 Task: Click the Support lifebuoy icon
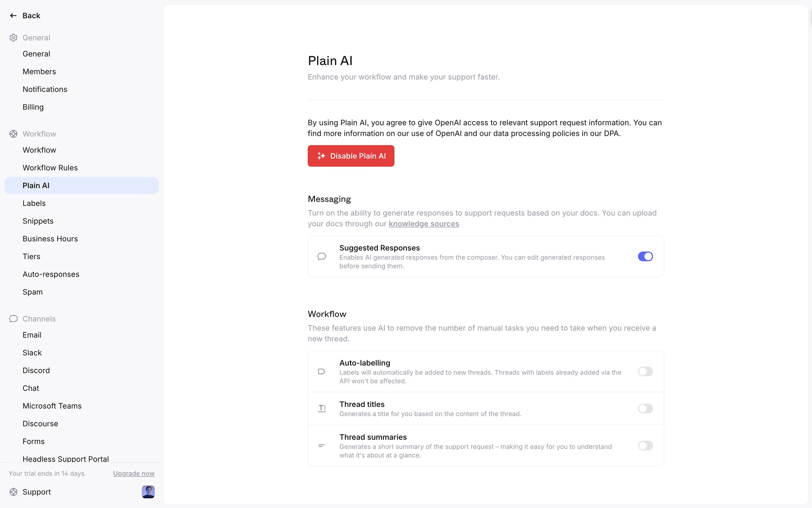tap(14, 492)
